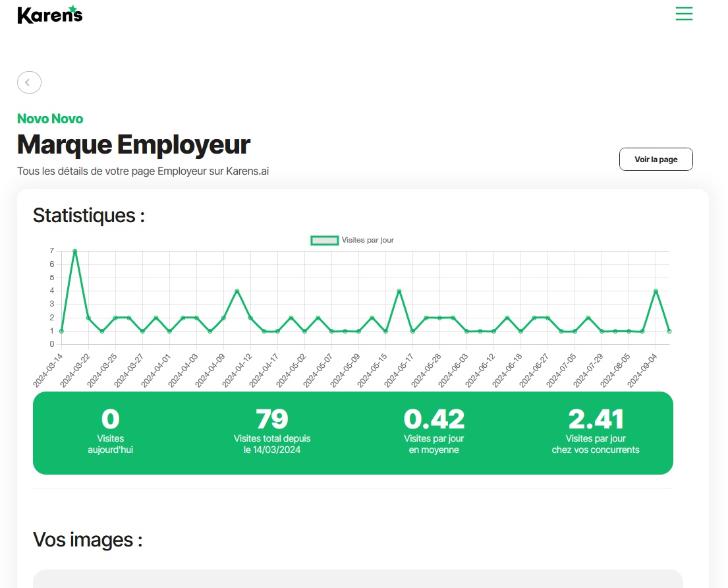Click the Statistiques heading

click(x=89, y=216)
